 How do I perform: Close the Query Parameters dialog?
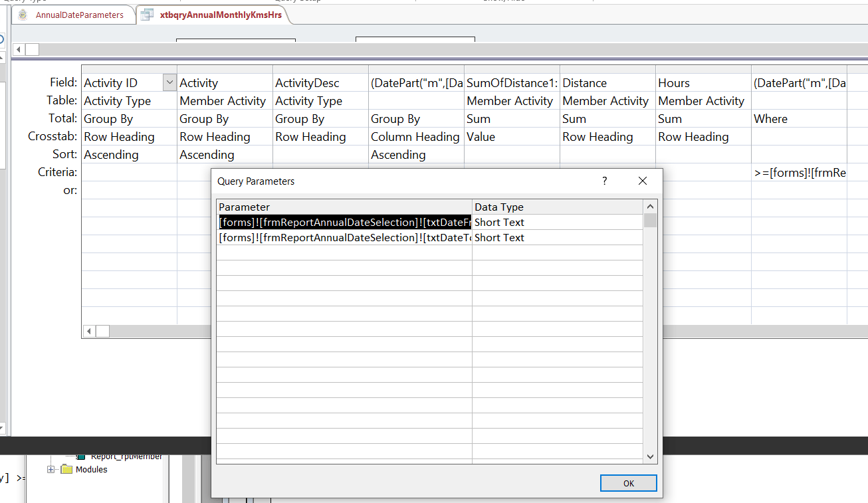click(x=642, y=181)
